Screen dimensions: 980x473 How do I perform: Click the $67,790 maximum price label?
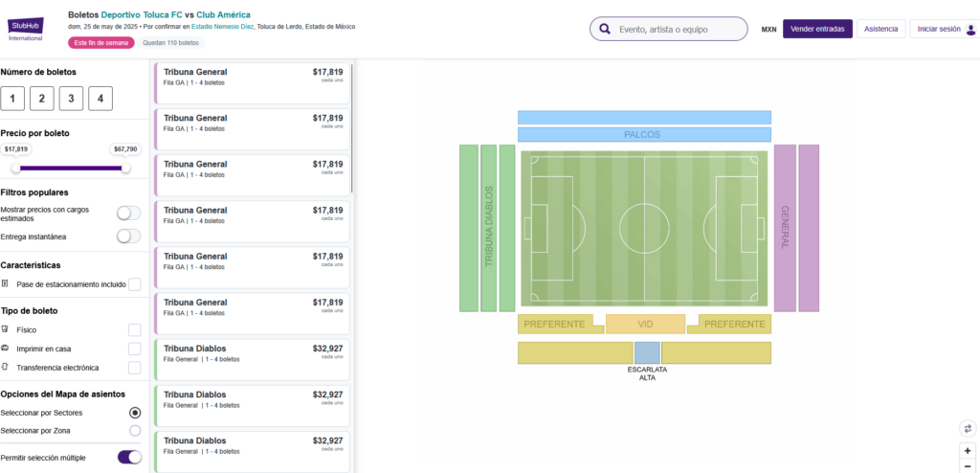[125, 149]
